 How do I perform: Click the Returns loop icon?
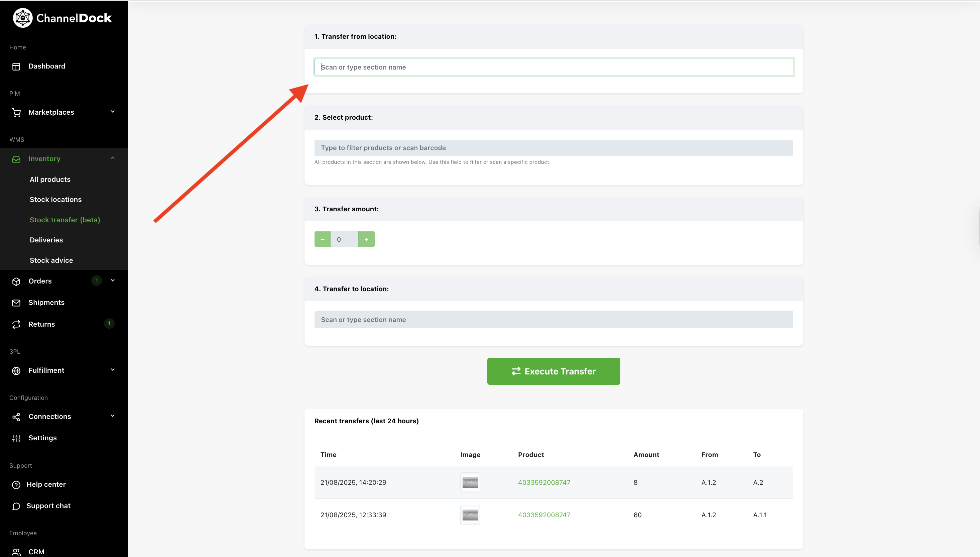pos(16,324)
